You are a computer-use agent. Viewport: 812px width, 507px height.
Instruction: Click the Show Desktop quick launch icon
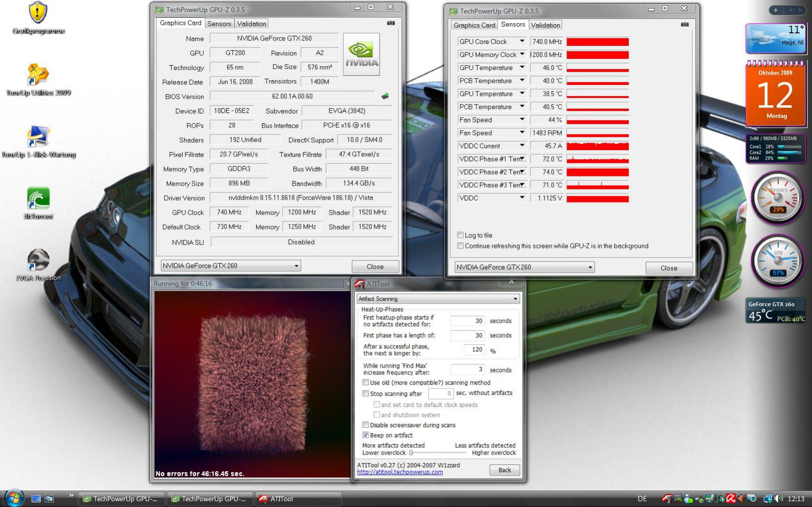coord(36,498)
